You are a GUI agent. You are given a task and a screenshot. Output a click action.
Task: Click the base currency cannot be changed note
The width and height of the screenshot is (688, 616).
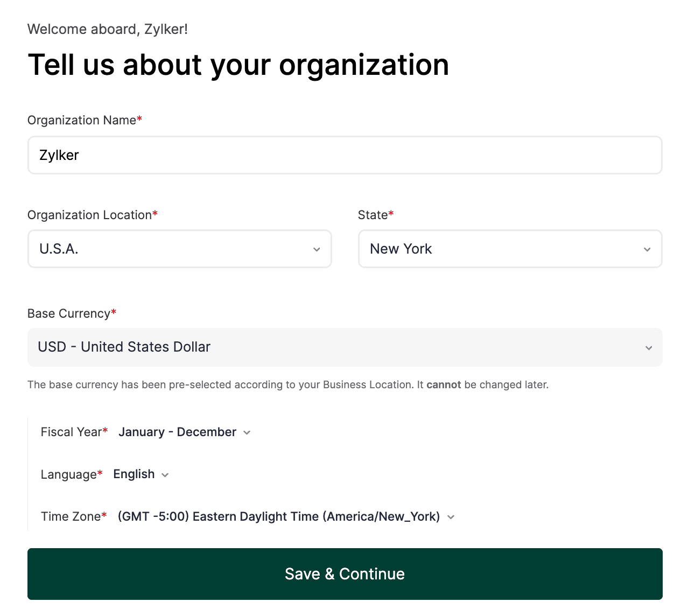288,385
